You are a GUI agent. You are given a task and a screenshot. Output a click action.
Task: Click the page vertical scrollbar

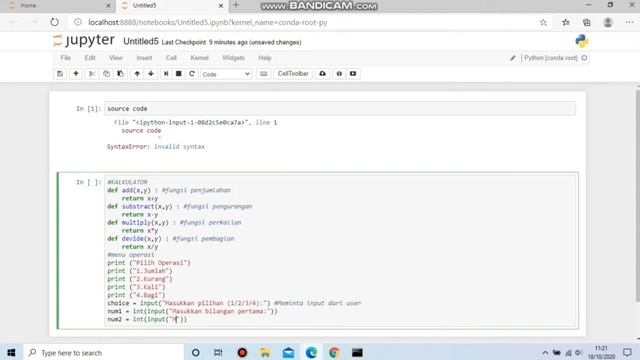638,196
